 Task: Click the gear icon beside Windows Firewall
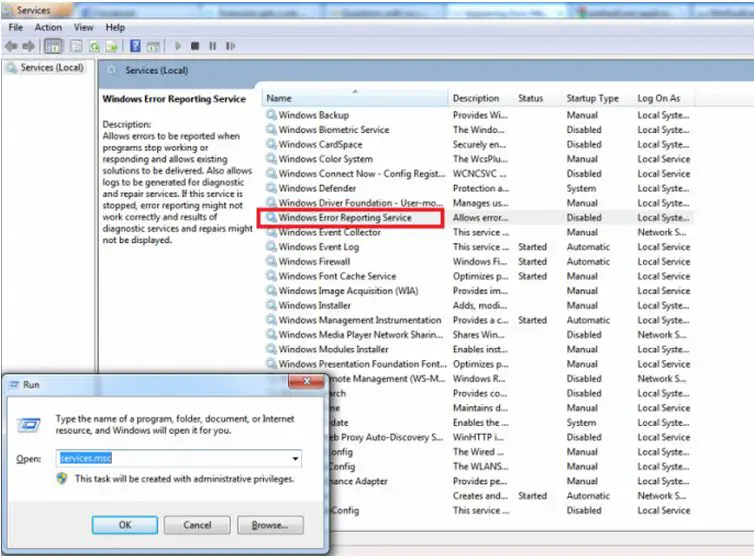[x=271, y=261]
